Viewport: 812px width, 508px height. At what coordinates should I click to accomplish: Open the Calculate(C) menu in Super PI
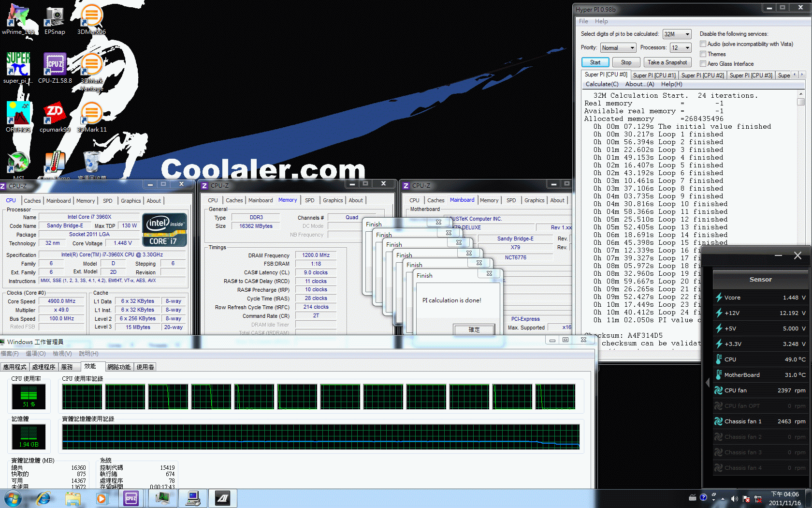(602, 84)
